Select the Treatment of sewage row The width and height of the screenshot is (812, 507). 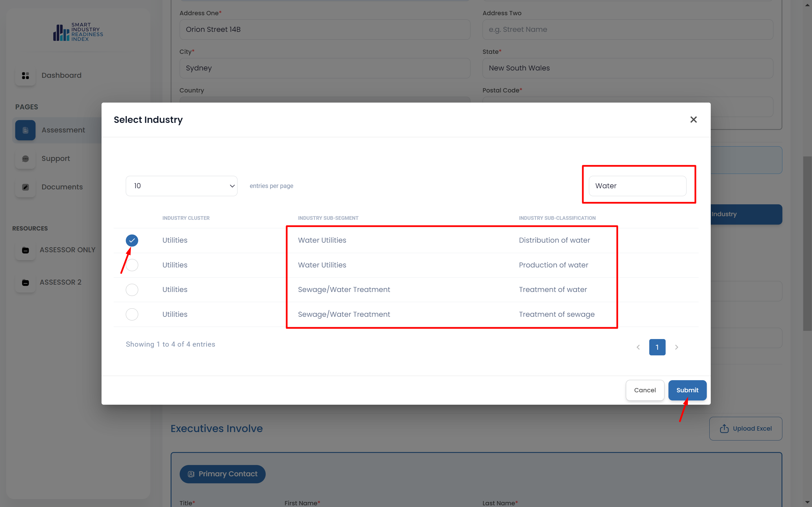[132, 315]
